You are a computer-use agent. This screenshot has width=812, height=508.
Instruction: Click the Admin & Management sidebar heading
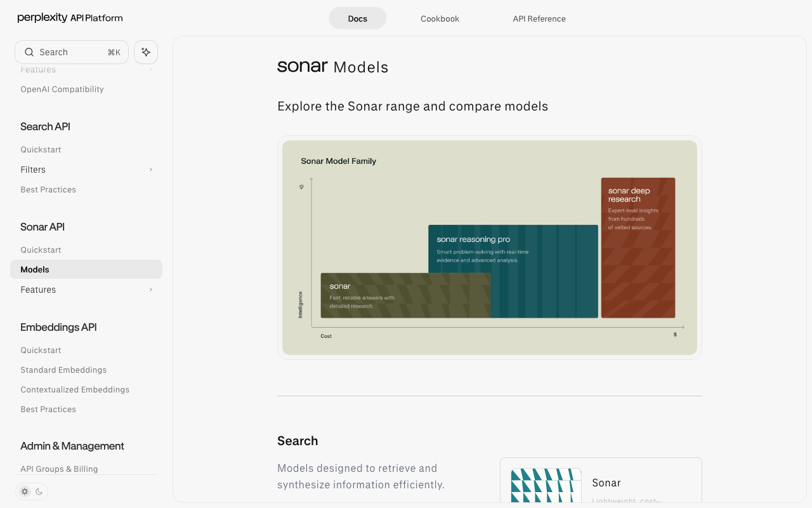pyautogui.click(x=72, y=446)
